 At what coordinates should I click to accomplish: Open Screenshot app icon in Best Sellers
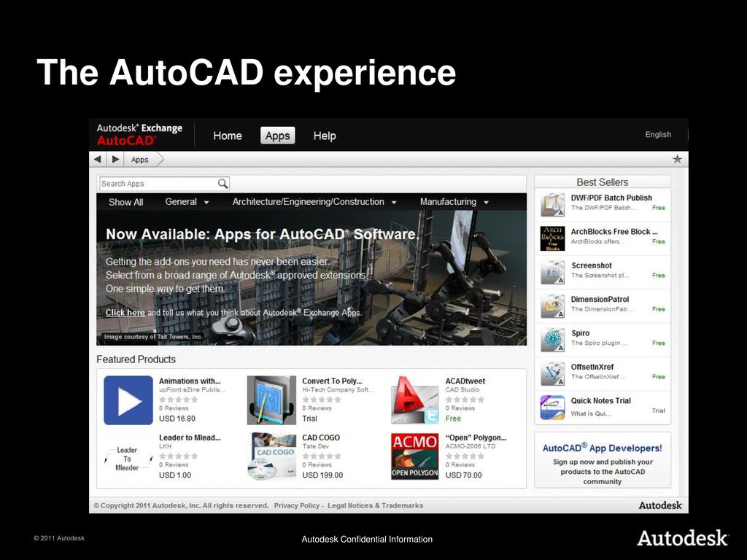[553, 273]
